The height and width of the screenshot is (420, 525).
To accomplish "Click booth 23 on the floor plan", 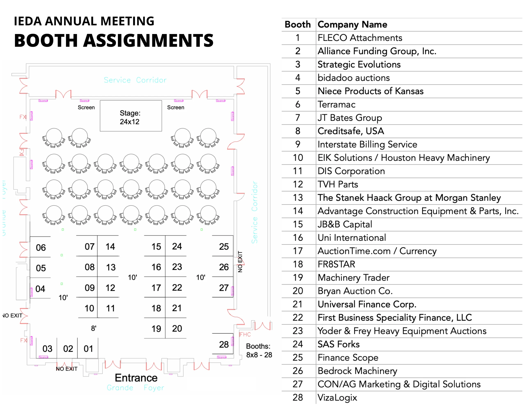I will pyautogui.click(x=177, y=267).
